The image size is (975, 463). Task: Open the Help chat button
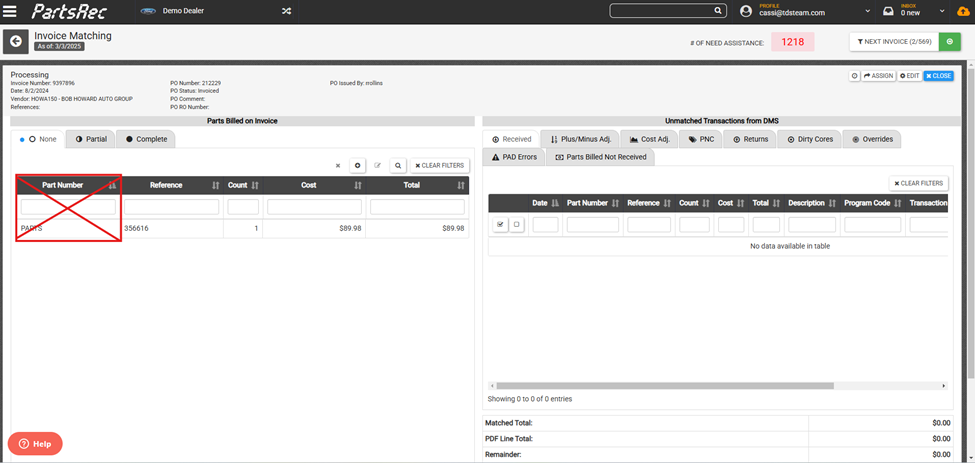pyautogui.click(x=35, y=444)
